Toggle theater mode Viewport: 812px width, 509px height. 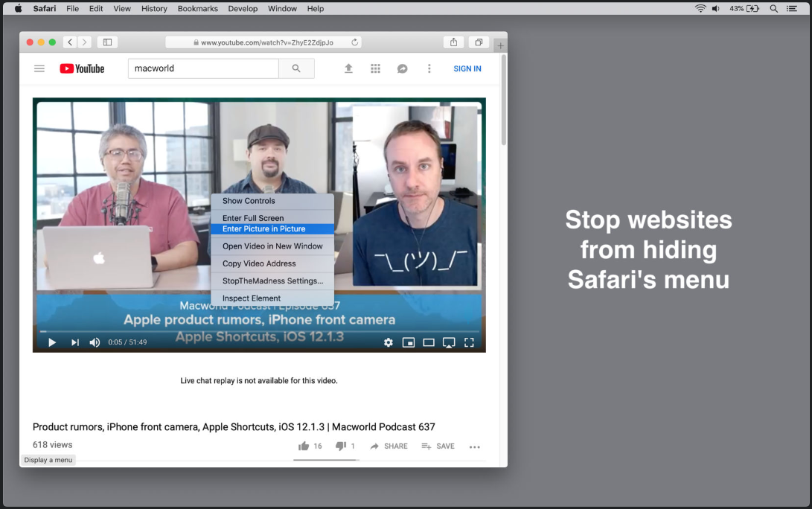click(x=429, y=342)
